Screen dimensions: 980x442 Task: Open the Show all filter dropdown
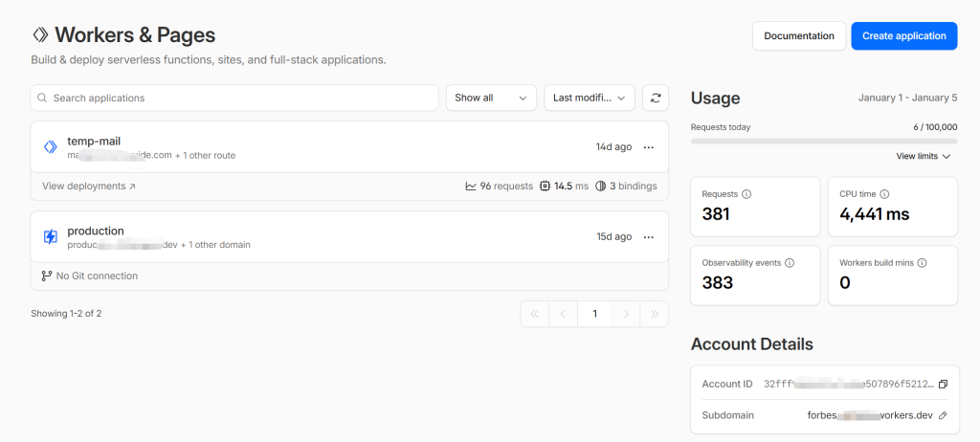[x=491, y=98]
